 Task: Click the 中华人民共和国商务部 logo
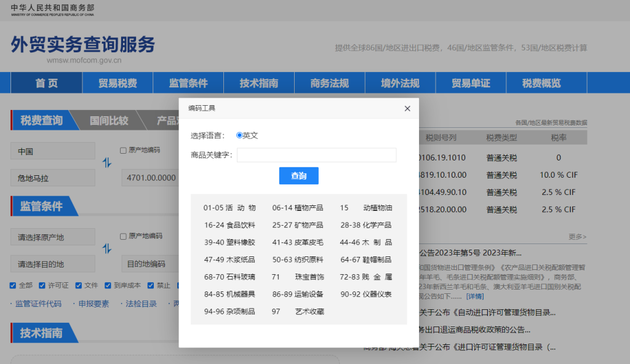click(52, 10)
